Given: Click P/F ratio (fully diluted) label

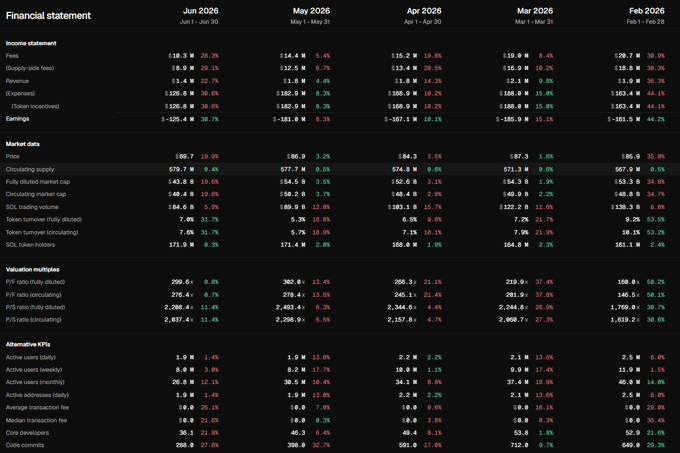Looking at the screenshot, I should click(x=35, y=282).
